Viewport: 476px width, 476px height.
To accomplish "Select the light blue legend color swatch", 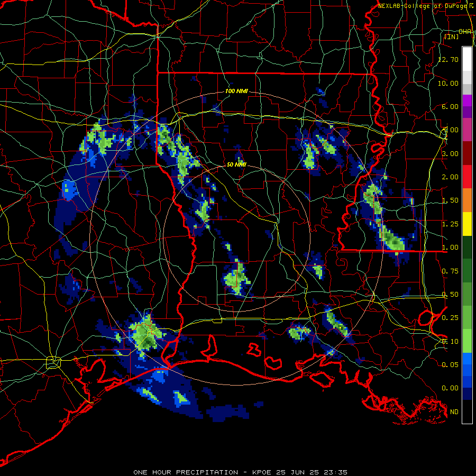I will (x=467, y=359).
